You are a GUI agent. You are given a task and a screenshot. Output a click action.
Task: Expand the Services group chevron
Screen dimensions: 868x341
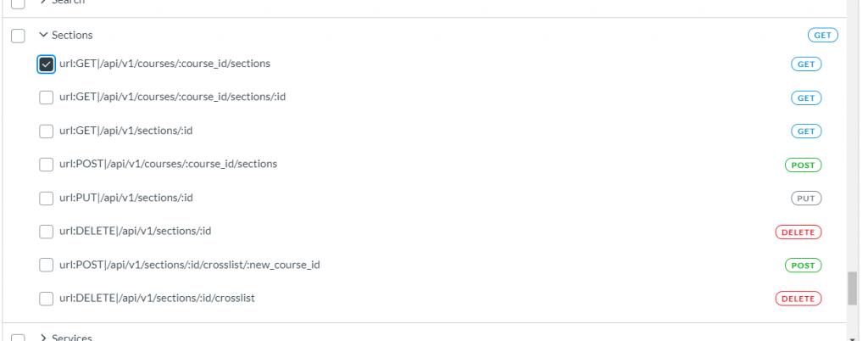pyautogui.click(x=43, y=338)
